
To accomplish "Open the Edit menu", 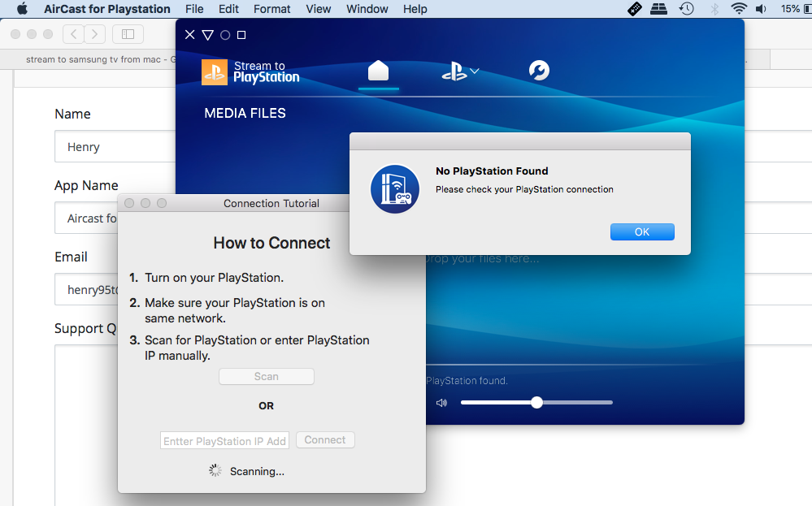I will [228, 9].
